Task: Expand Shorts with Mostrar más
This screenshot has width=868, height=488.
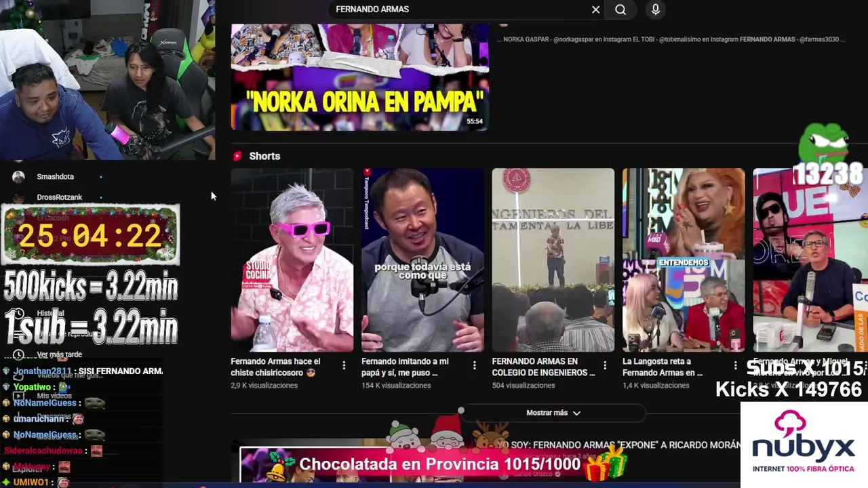Action: [553, 413]
